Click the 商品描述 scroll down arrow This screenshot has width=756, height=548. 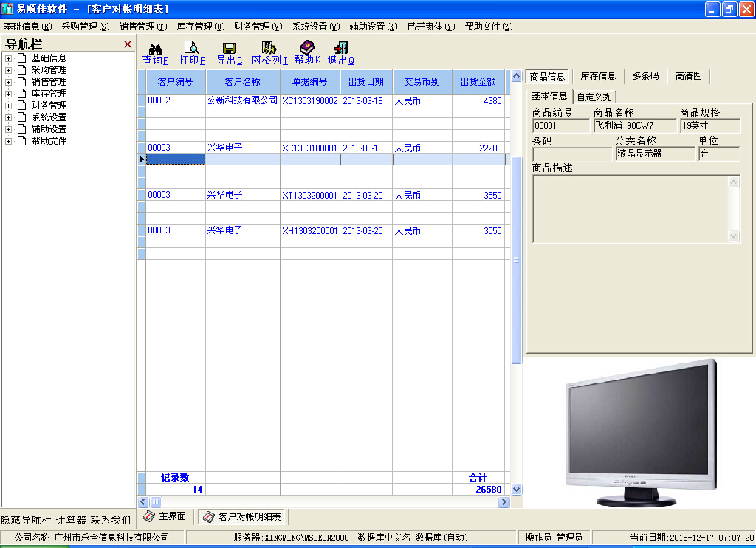733,236
